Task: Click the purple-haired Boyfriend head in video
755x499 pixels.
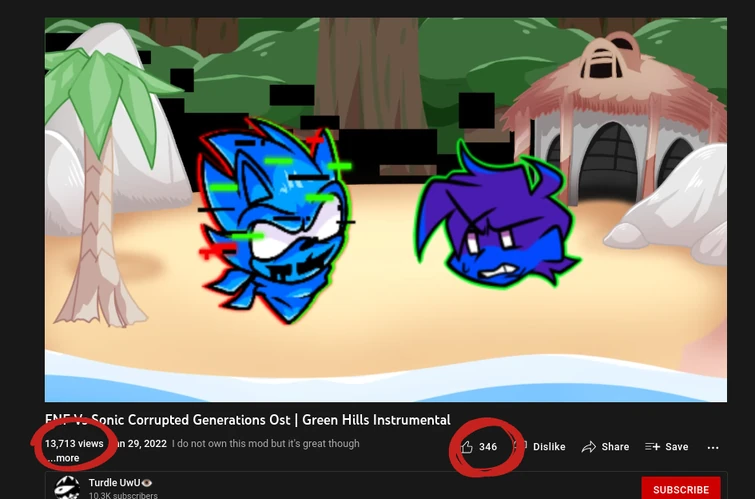Action: coord(498,217)
